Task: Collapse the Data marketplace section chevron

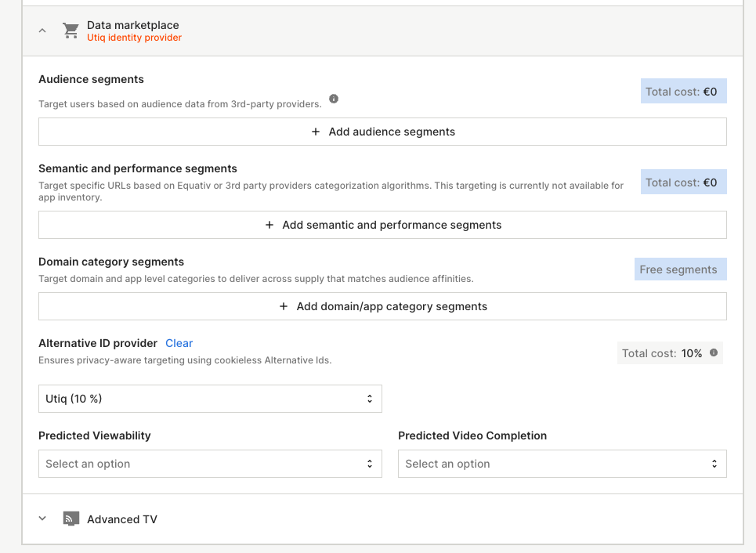Action: [x=43, y=31]
